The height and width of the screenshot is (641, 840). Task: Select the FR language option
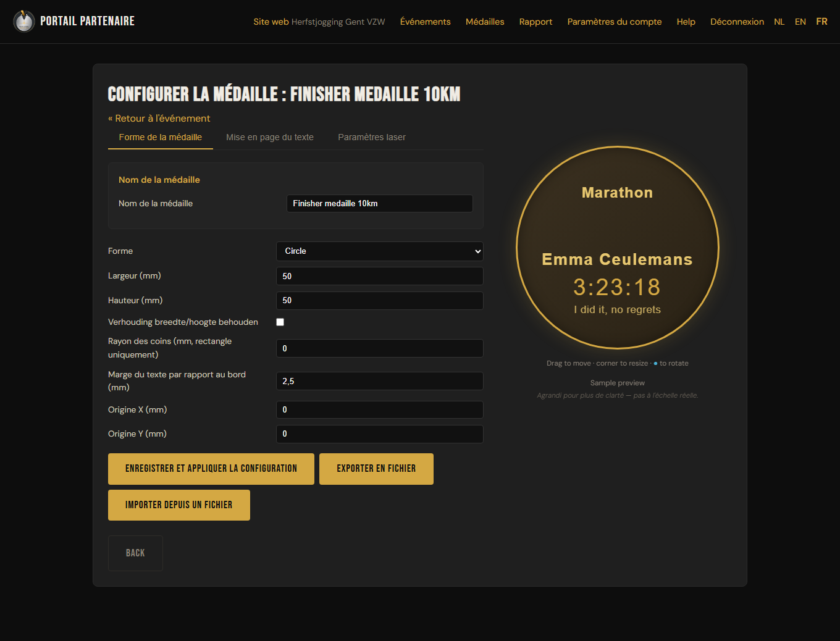point(821,22)
